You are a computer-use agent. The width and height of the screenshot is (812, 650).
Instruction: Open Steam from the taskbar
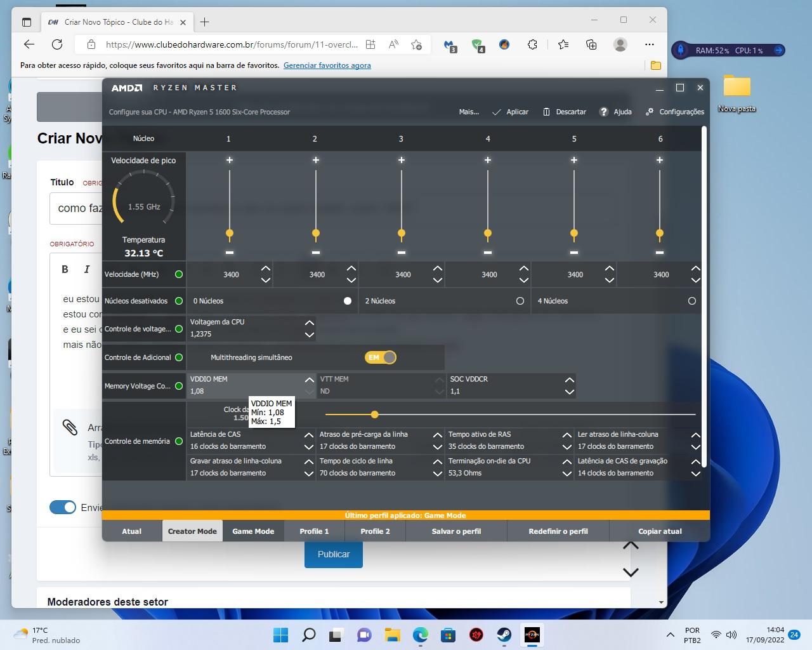(x=504, y=635)
